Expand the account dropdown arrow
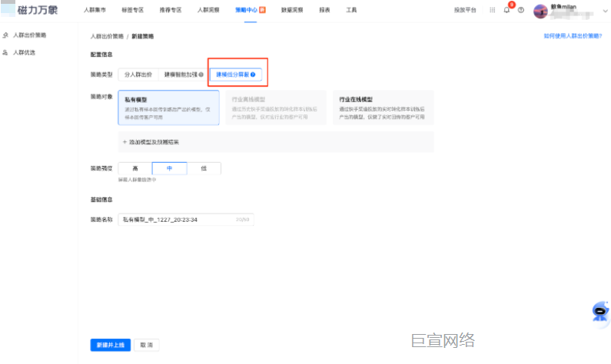Screen dimensions: 611x364 605,11
